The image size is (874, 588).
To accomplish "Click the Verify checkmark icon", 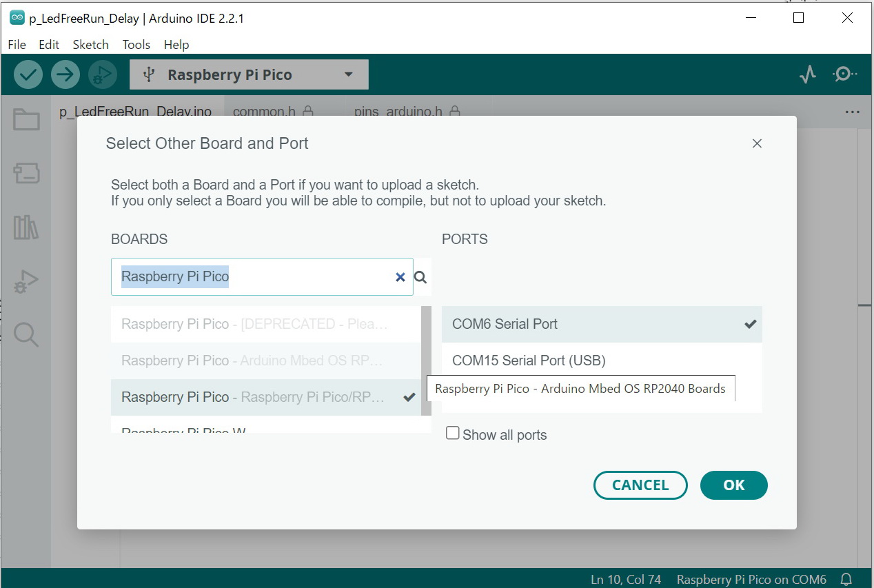I will (x=28, y=74).
